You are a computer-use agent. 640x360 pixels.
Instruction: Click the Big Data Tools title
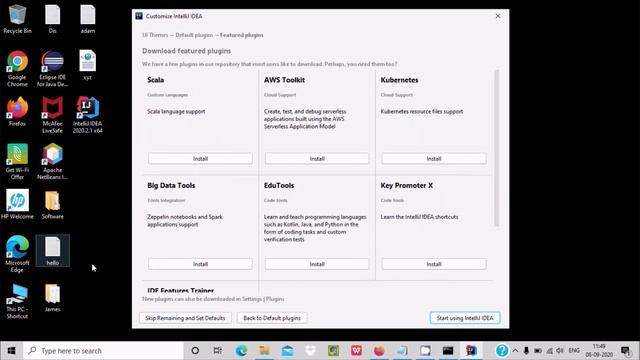tap(171, 185)
